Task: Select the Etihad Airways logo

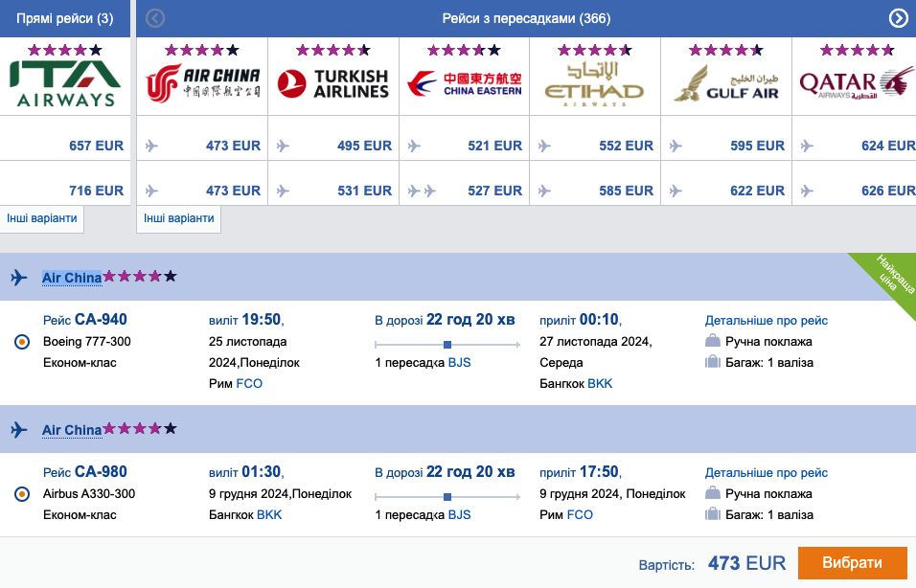Action: (594, 84)
